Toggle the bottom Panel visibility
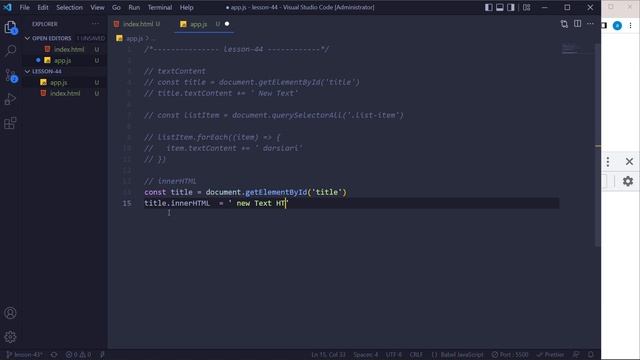The image size is (640, 360). (x=500, y=7)
